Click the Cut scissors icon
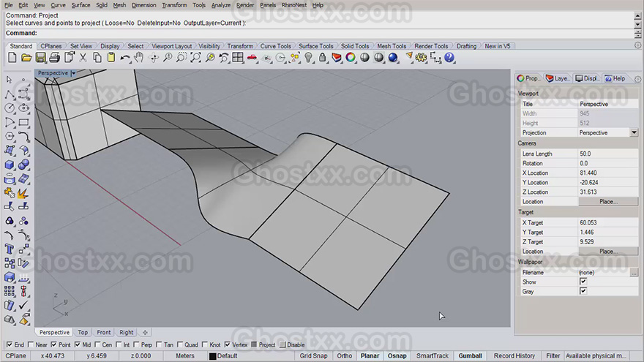 pos(83,58)
